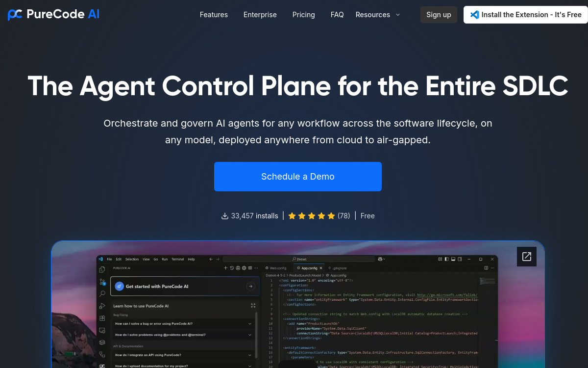Go to Pricing page
The height and width of the screenshot is (368, 588).
(304, 15)
